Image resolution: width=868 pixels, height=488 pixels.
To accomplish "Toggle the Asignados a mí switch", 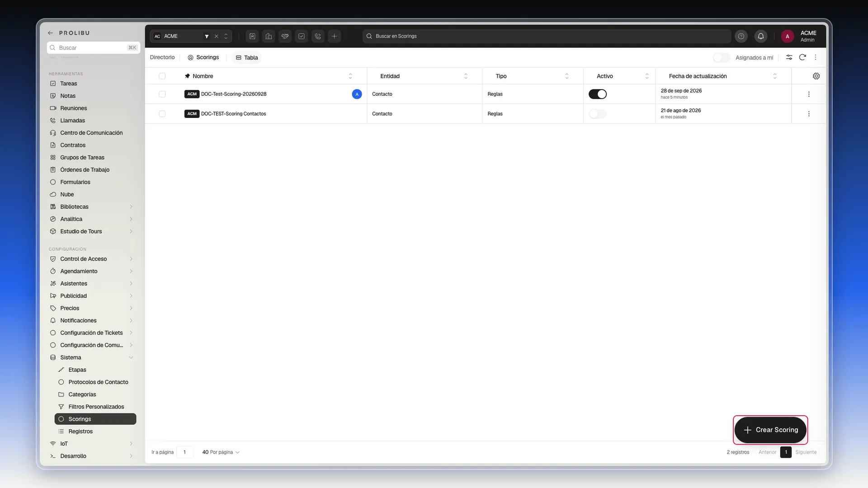I will (x=722, y=57).
